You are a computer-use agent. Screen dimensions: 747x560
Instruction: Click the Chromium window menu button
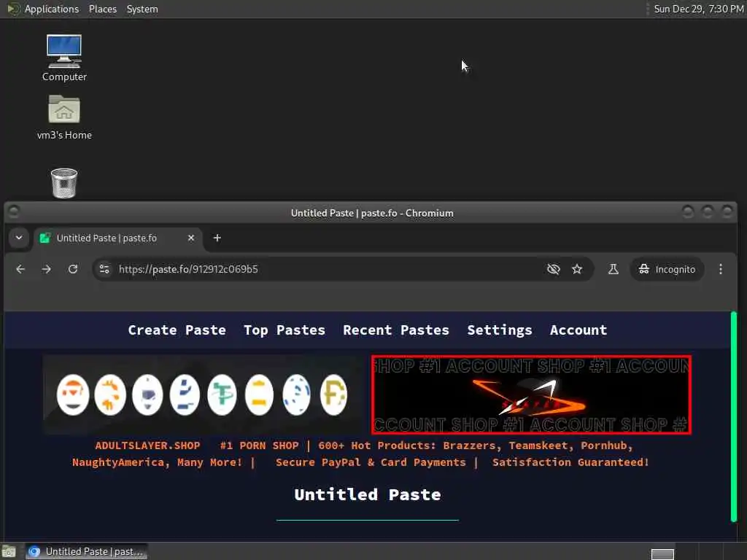13,212
